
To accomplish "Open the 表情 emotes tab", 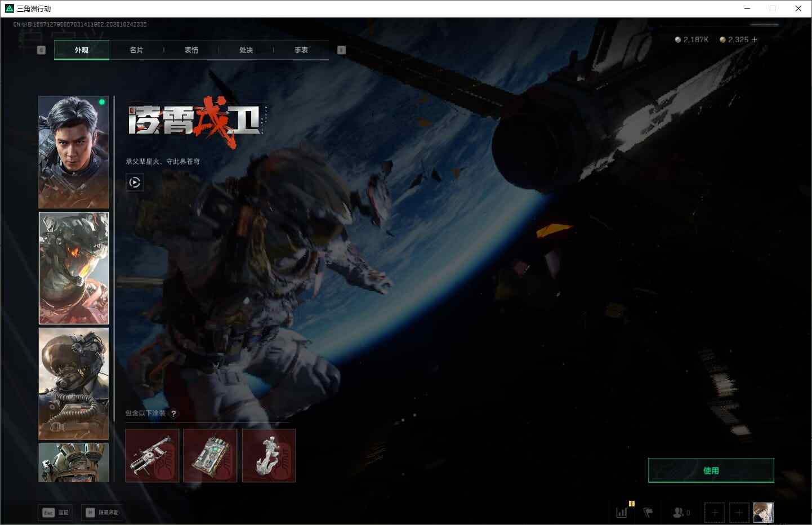I will (x=191, y=50).
